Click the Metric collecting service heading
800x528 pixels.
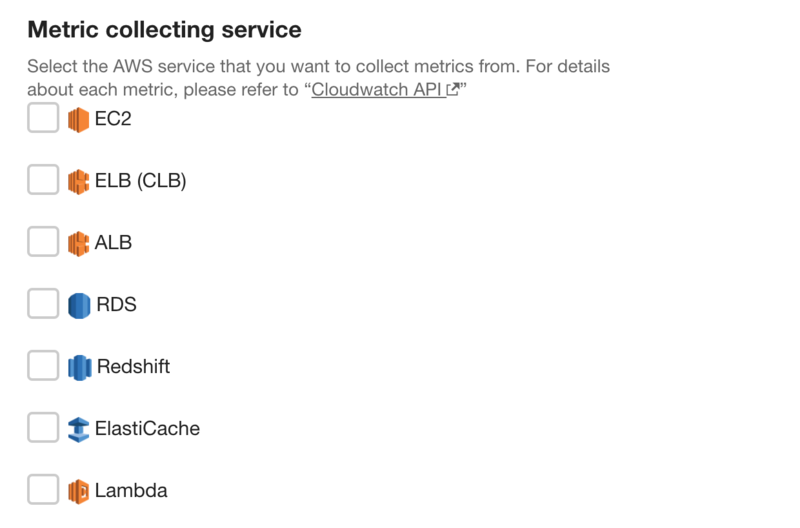[x=164, y=30]
